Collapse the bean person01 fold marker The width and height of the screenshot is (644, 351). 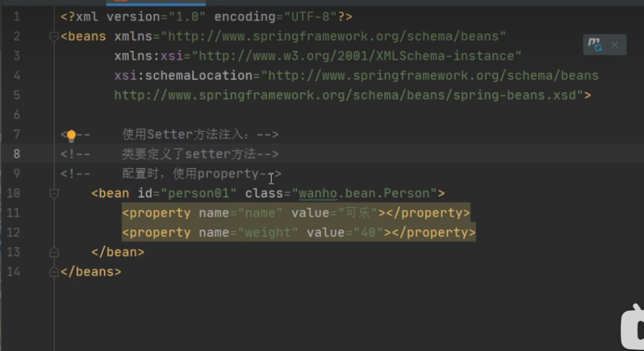click(53, 194)
